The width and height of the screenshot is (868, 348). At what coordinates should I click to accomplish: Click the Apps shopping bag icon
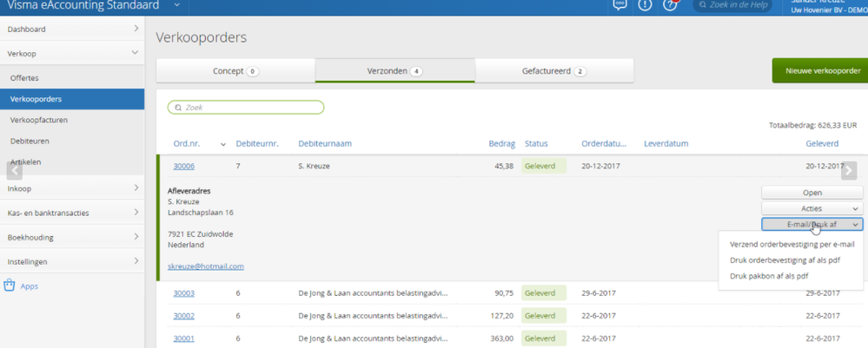click(9, 286)
